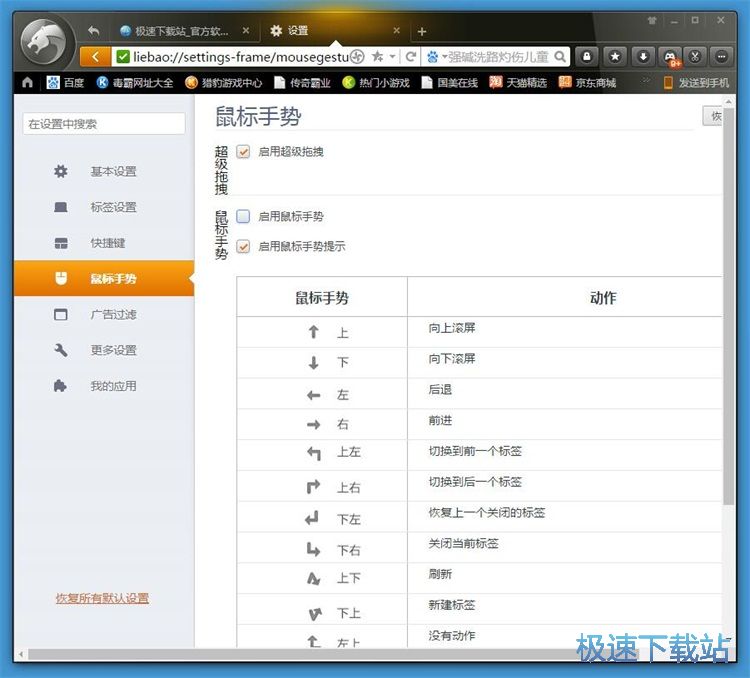Open a new tab with plus button
Screen dimensions: 750x678
pos(421,32)
